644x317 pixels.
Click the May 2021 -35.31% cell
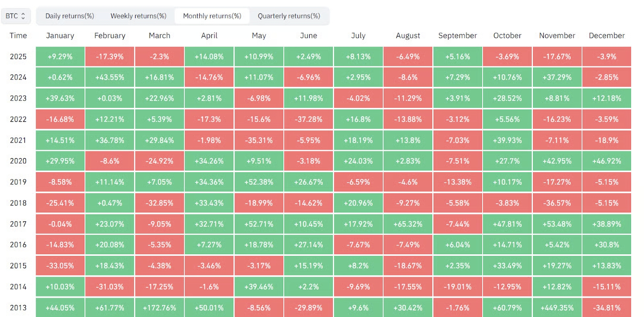point(259,140)
